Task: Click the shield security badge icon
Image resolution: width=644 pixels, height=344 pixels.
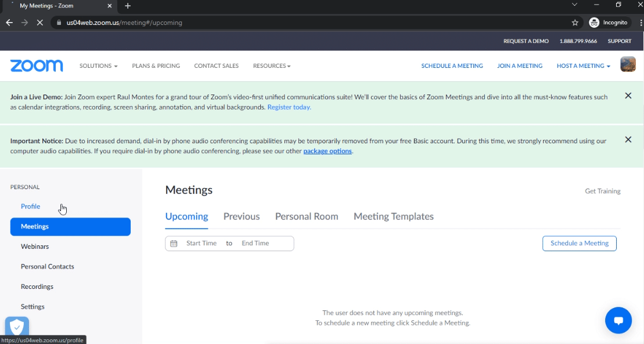Action: (x=17, y=327)
